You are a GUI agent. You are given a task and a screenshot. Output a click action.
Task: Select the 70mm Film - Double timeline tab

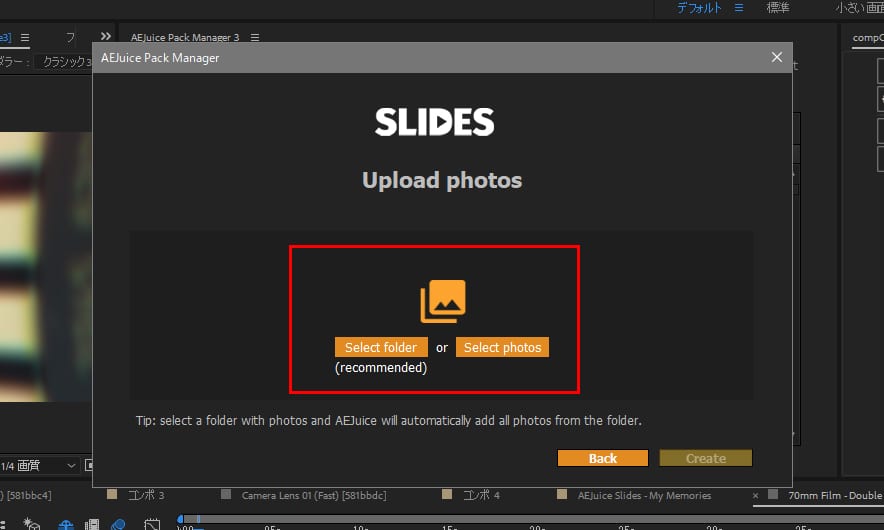[x=835, y=495]
